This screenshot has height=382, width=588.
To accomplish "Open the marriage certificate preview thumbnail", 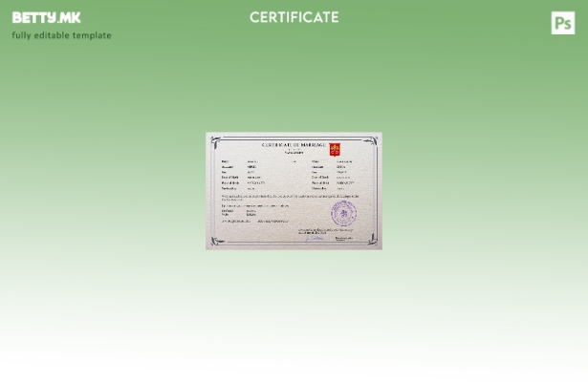I will (x=294, y=191).
